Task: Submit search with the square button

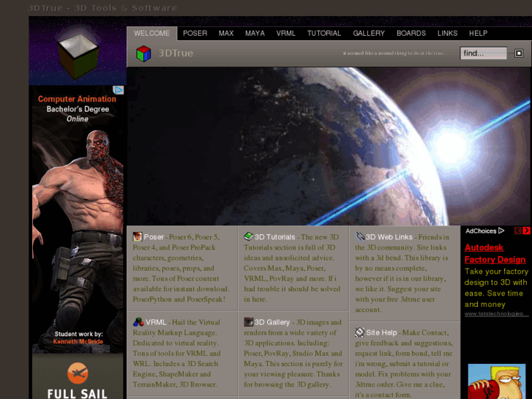Action: point(518,53)
